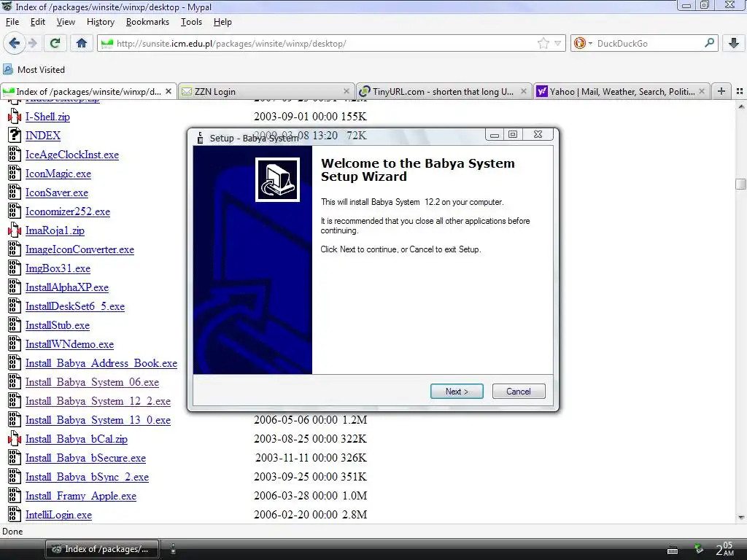The image size is (747, 560).
Task: Download ImageIconConverter.exe link
Action: click(80, 249)
